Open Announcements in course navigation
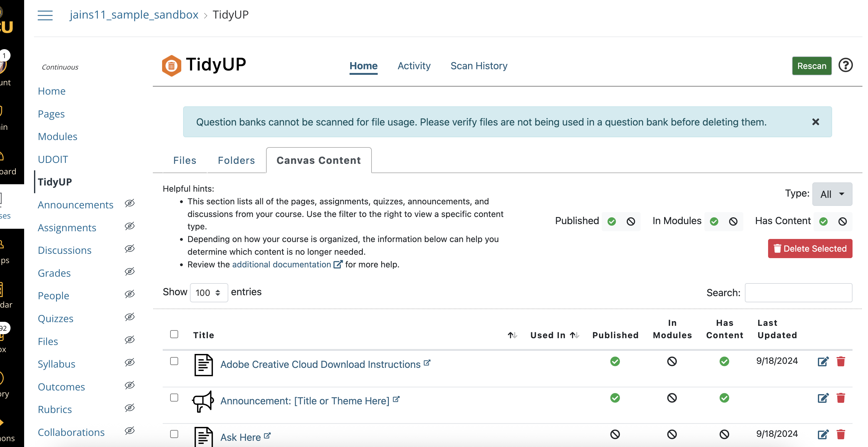868x447 pixels. [x=75, y=205]
